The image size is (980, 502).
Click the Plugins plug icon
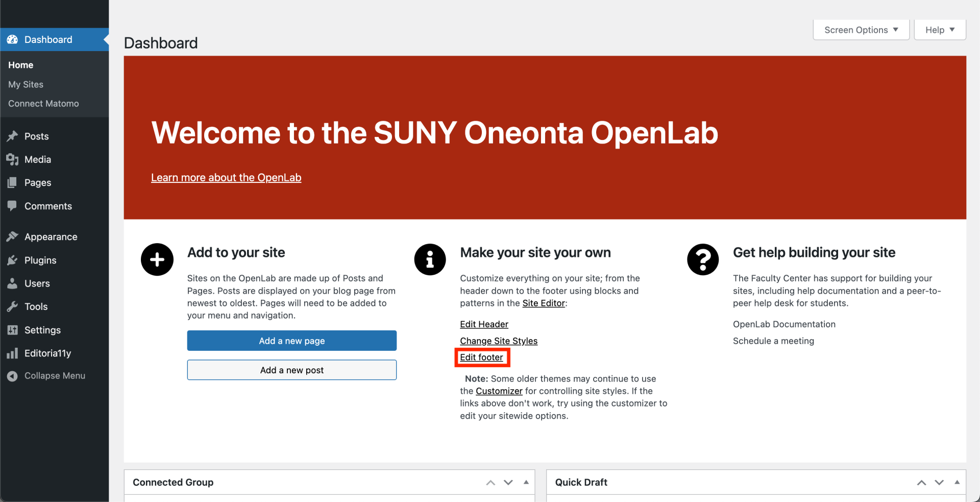coord(12,260)
